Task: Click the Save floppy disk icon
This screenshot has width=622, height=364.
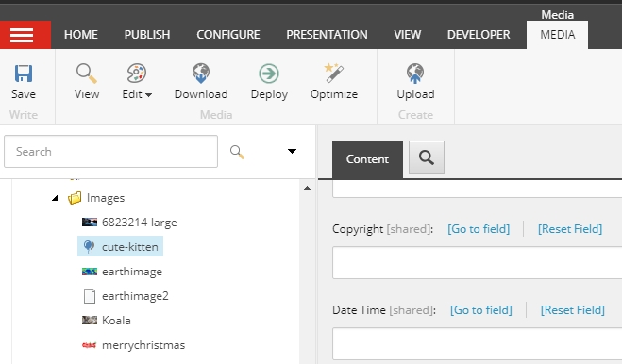Action: [x=24, y=74]
